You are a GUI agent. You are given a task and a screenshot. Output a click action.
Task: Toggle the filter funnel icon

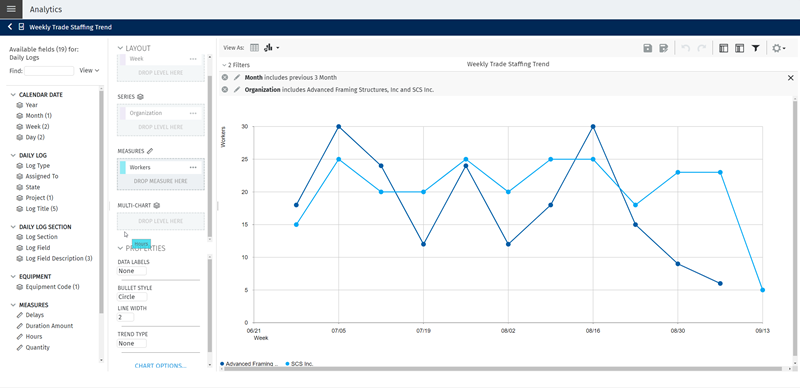tap(755, 48)
